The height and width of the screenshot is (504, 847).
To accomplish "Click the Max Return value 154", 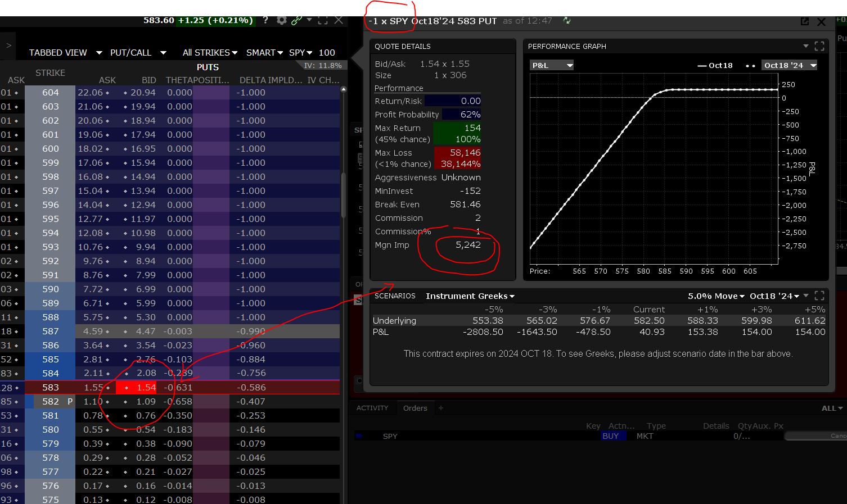I will coord(473,128).
